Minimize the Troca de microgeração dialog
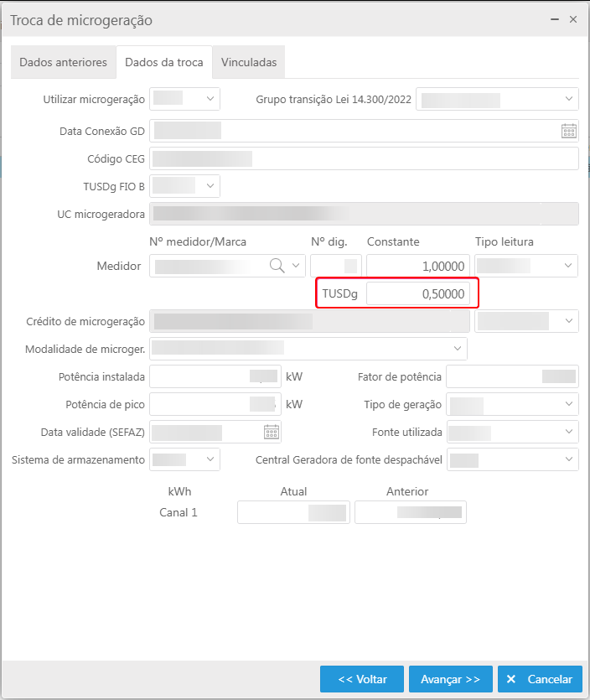Image resolution: width=590 pixels, height=700 pixels. pos(554,18)
